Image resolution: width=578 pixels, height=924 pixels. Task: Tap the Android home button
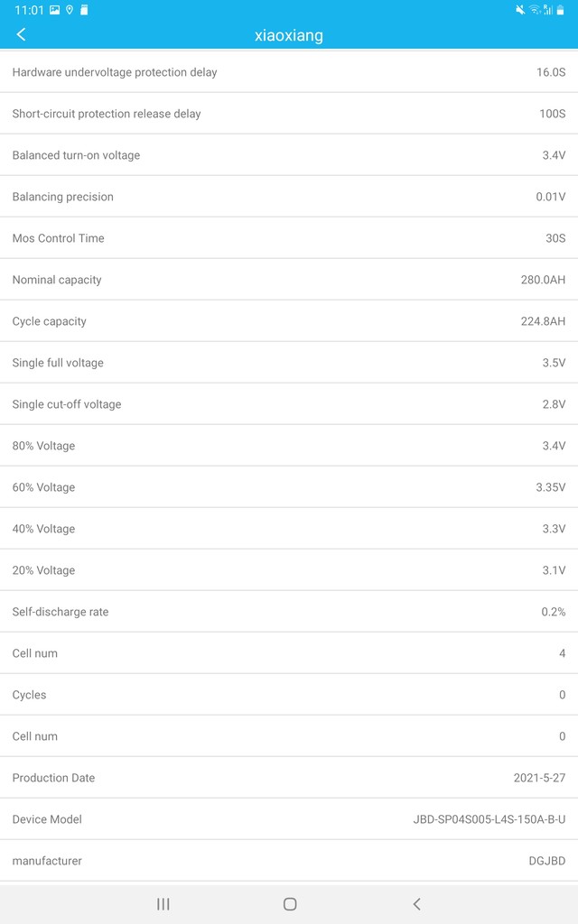[x=290, y=904]
